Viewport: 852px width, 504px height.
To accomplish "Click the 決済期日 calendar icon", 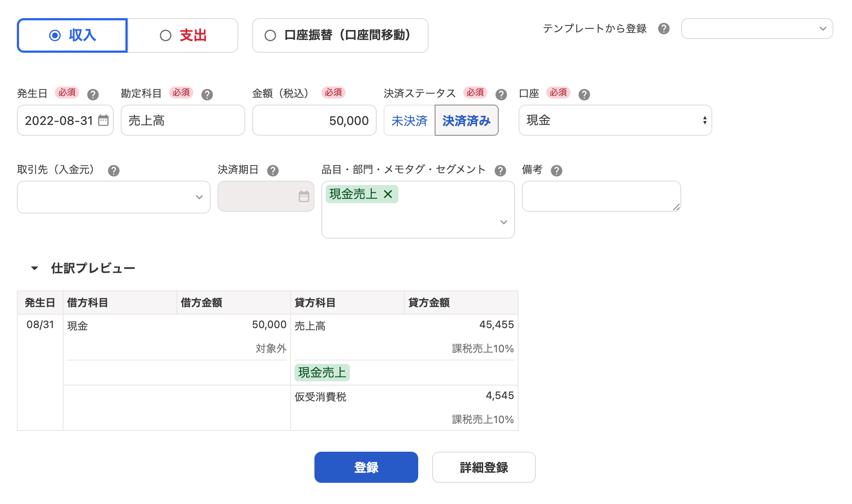I will (x=304, y=196).
